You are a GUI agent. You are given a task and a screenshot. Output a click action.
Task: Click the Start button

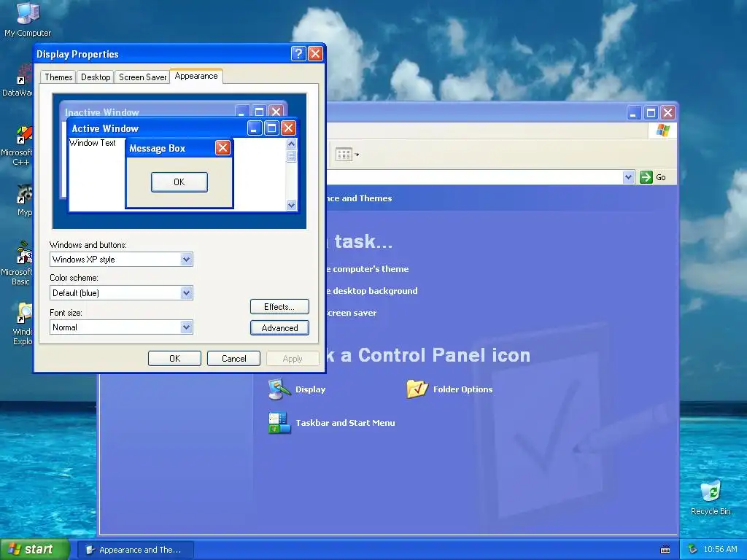click(34, 550)
